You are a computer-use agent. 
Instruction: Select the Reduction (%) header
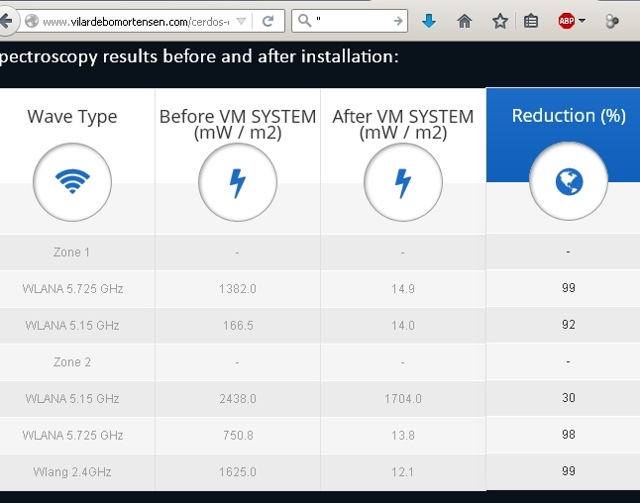click(569, 116)
